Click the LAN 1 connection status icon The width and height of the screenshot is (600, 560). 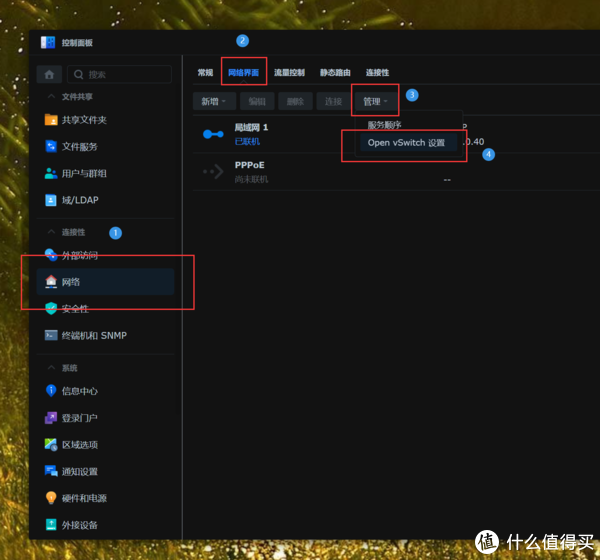click(x=213, y=134)
